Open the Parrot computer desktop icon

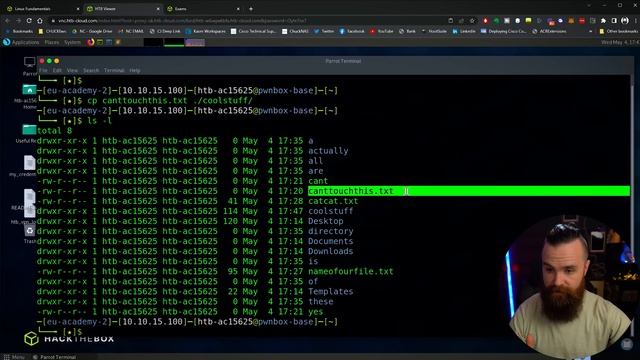pos(29,66)
